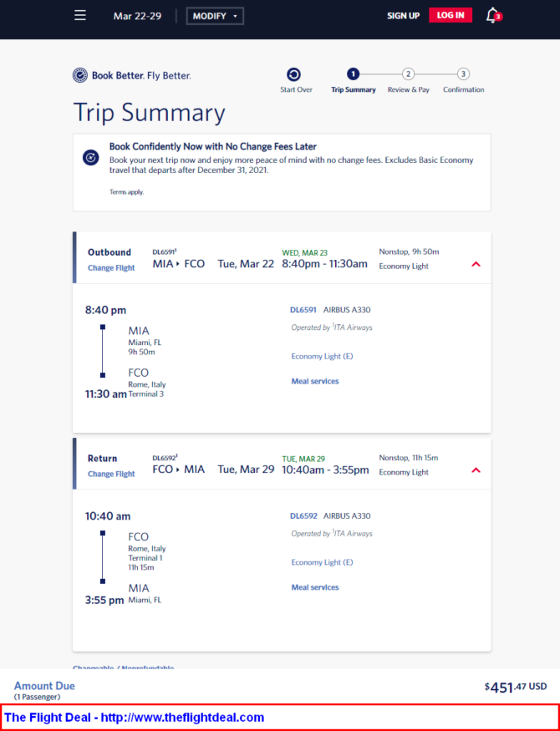Select step 3 Confirmation circle
The width and height of the screenshot is (560, 731).
[x=463, y=74]
